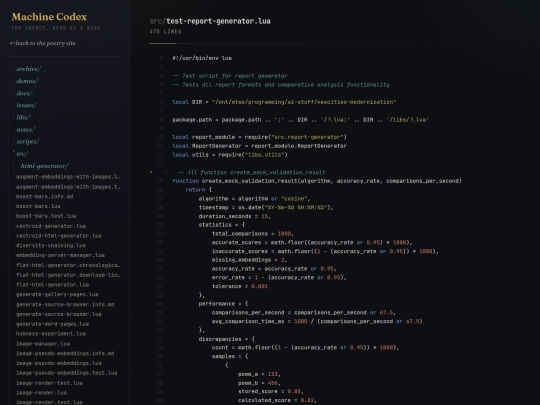
Task: Collapse the src/ folder
Action: [22, 154]
